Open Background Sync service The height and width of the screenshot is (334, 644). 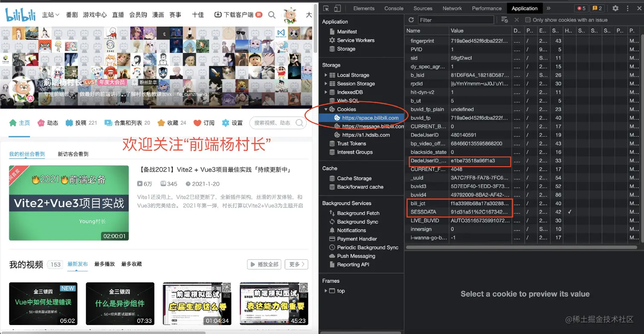point(357,222)
